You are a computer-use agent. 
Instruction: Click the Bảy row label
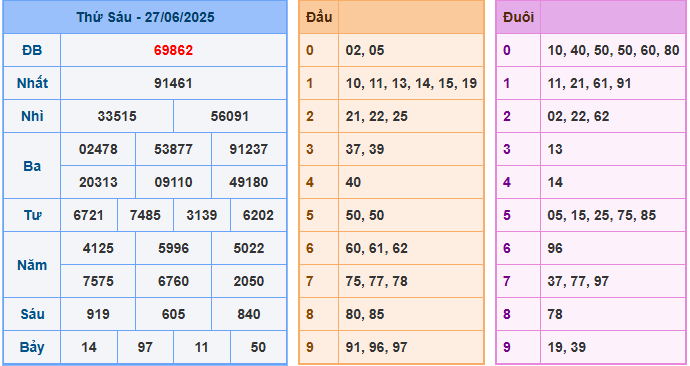(32, 347)
